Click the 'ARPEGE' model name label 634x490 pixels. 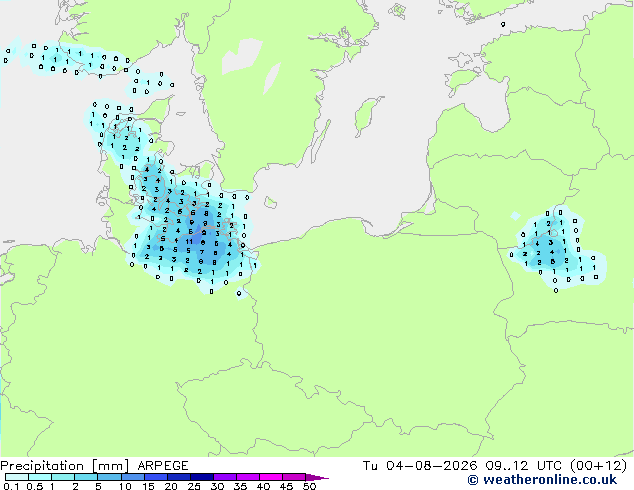[163, 466]
